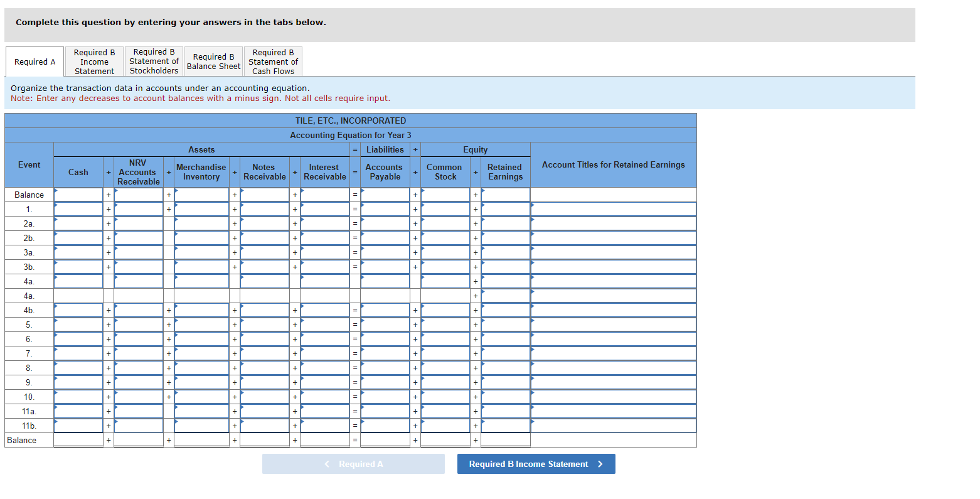Select the Required B Balance Sheet tab
Viewport: 980px width, 499px height.
pos(213,62)
